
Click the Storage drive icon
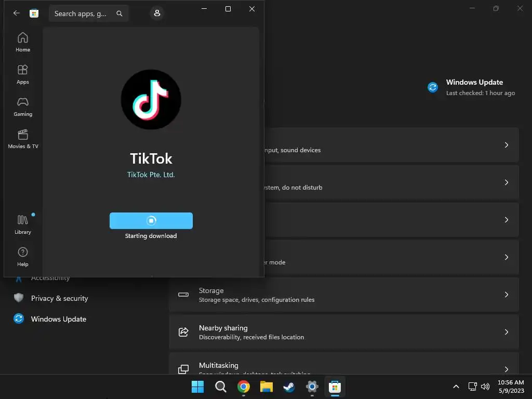coord(183,295)
